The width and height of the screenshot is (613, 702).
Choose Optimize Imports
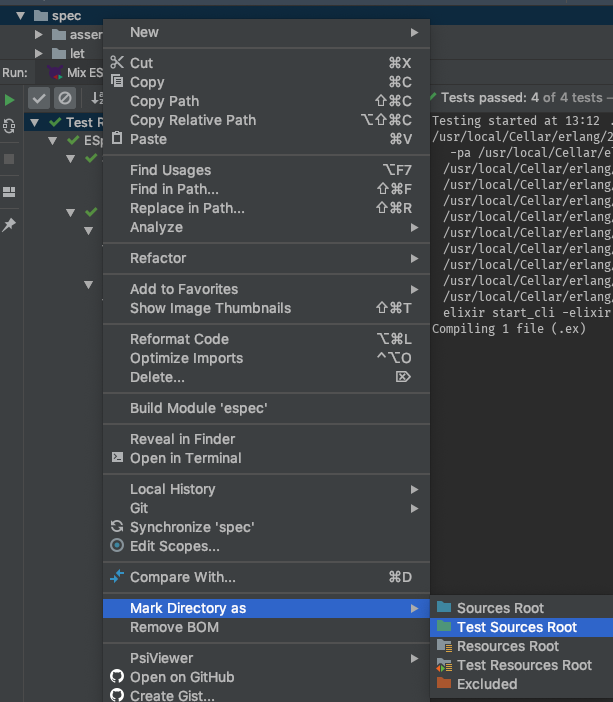point(266,358)
